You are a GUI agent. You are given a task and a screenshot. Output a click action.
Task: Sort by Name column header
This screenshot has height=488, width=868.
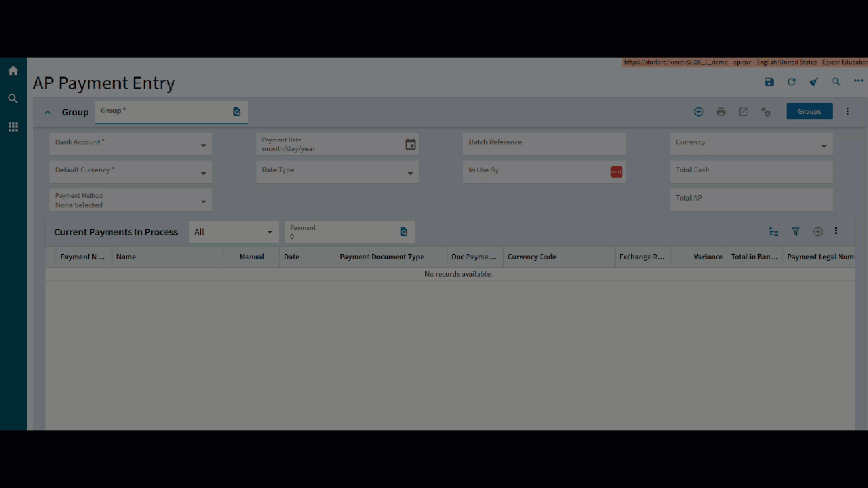[168, 257]
